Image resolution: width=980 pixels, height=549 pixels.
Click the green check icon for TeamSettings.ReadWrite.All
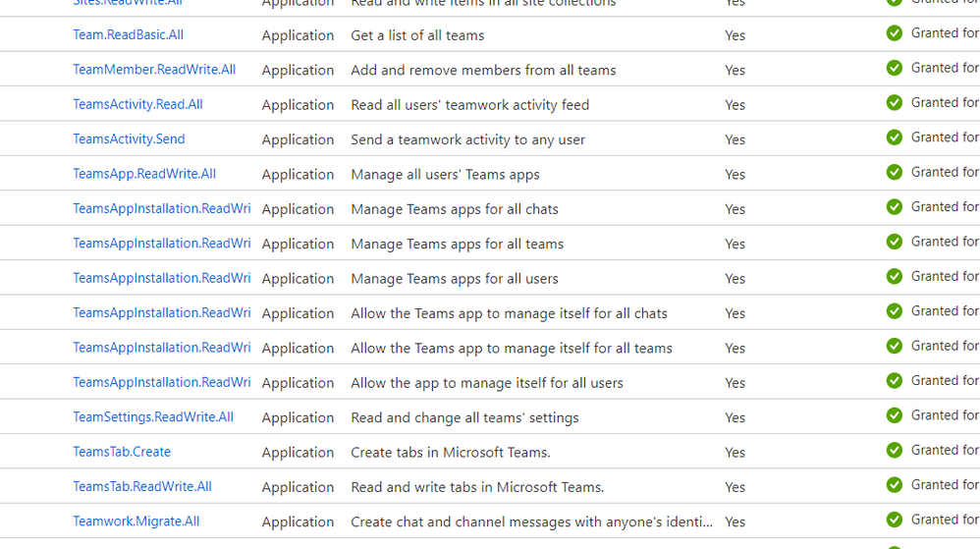tap(894, 415)
